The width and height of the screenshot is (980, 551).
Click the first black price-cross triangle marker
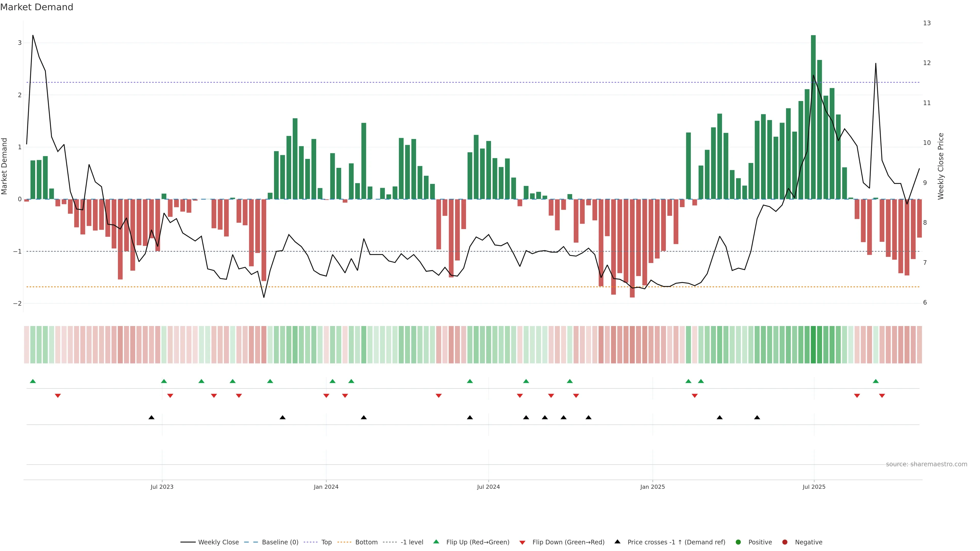(x=151, y=418)
